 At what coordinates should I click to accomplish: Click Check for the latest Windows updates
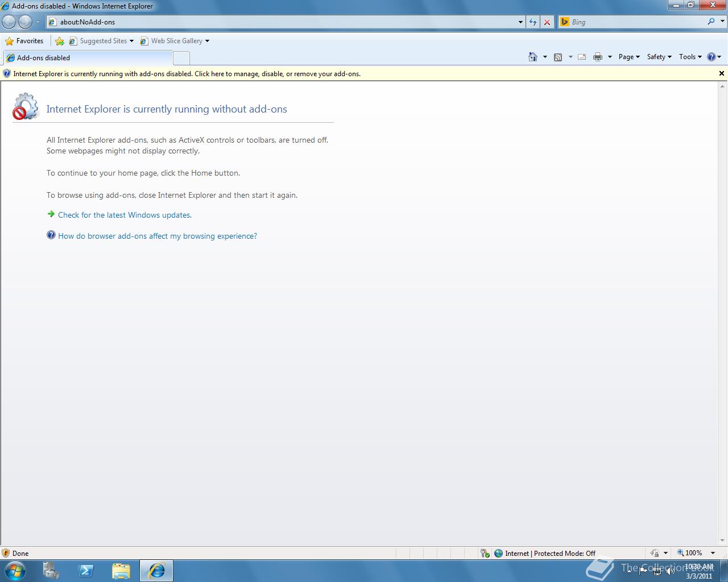pos(125,215)
